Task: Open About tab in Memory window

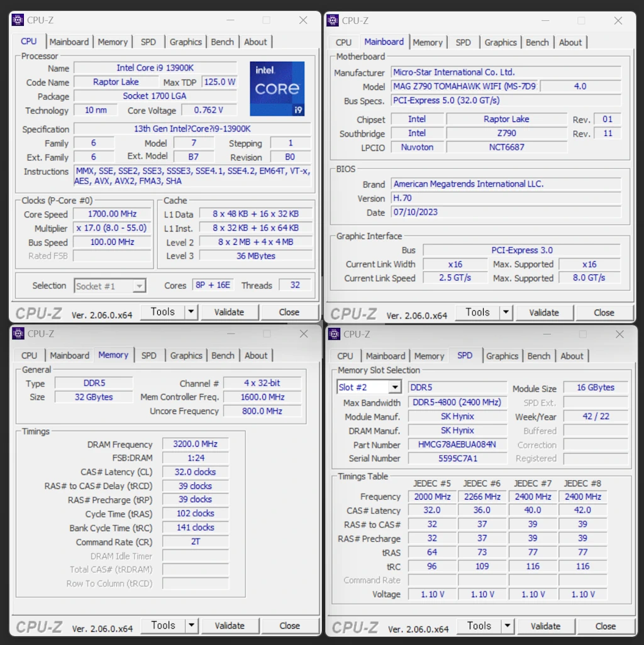Action: [256, 356]
